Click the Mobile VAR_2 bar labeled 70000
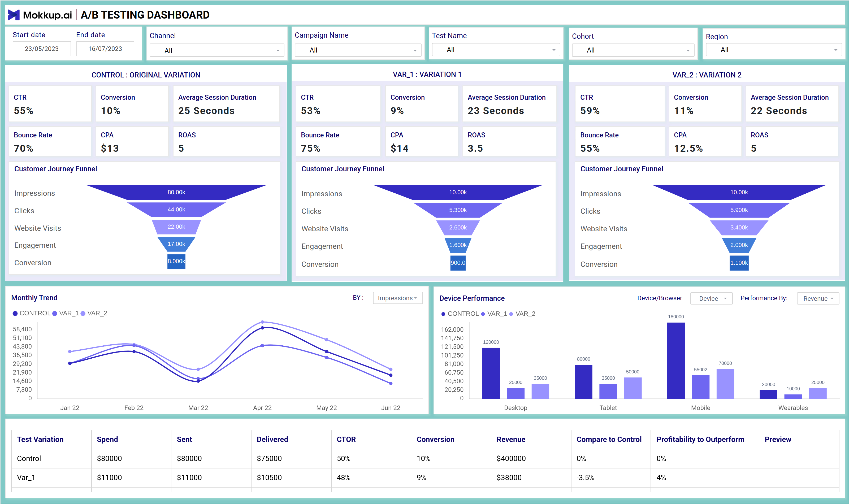This screenshot has height=504, width=849. click(725, 383)
